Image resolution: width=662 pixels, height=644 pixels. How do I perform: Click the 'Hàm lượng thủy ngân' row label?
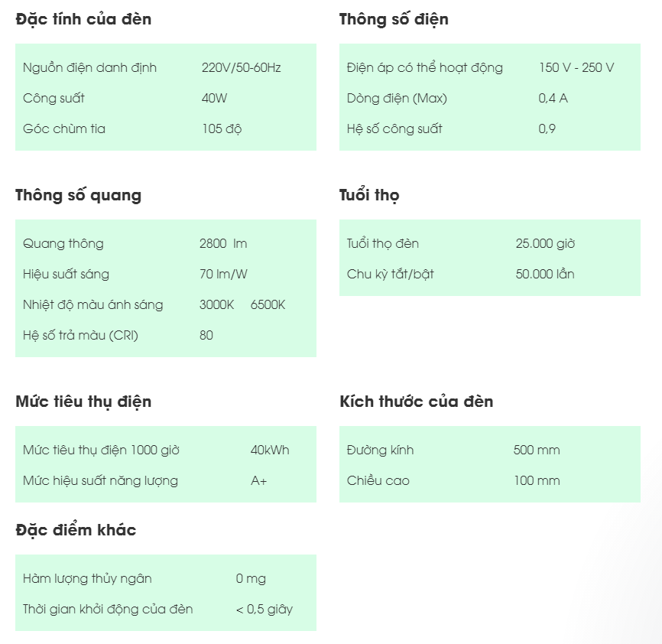87,578
